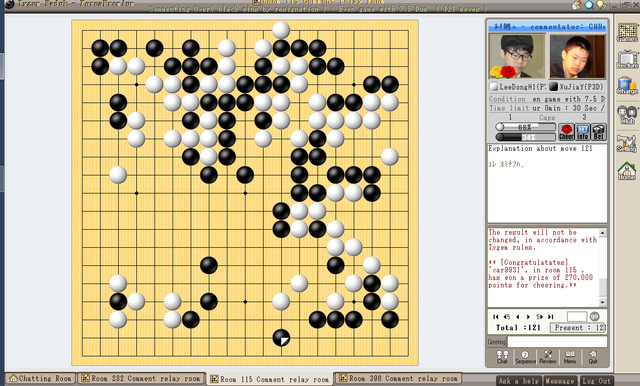Viewport: 640px width, 386px height.
Task: Click the Present move button
Action: 578,328
